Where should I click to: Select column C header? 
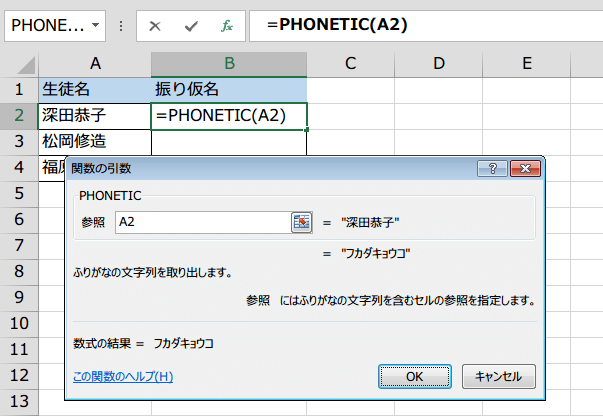pyautogui.click(x=350, y=64)
